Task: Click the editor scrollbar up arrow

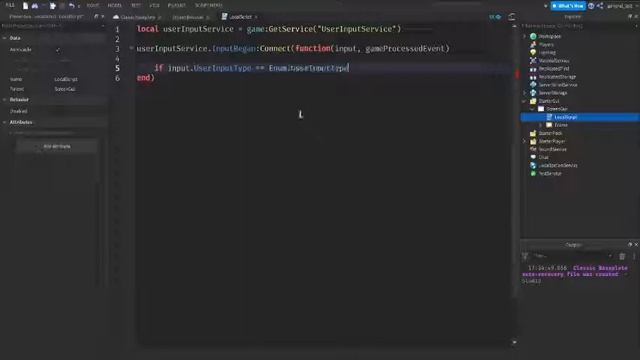Action: coord(514,26)
